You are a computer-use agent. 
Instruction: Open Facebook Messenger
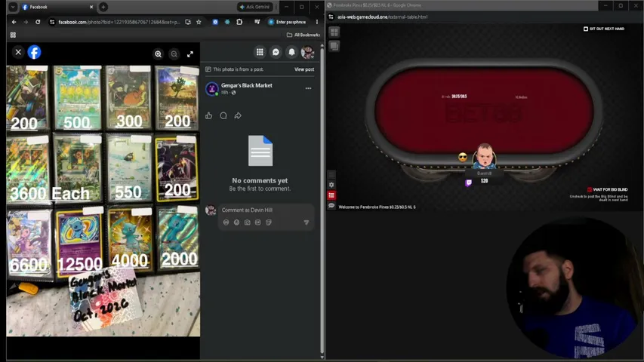(276, 52)
